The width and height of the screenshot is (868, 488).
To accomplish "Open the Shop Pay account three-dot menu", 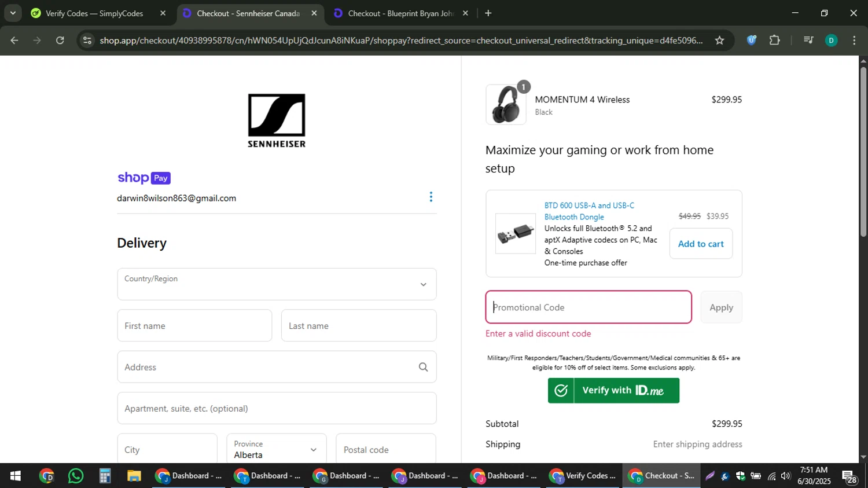I will point(431,197).
